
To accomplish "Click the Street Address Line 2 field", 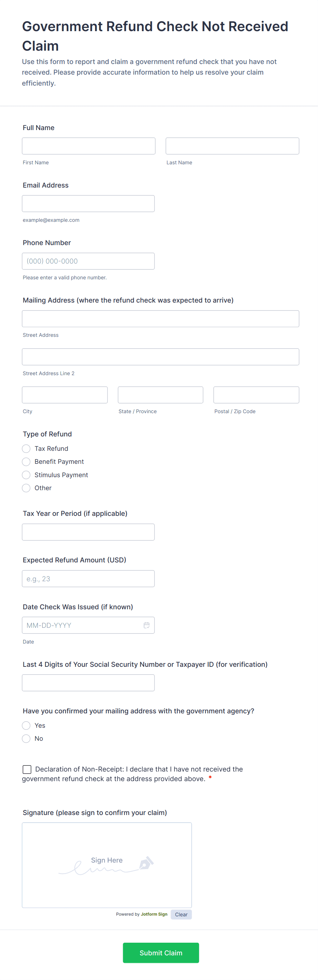I will coord(160,357).
